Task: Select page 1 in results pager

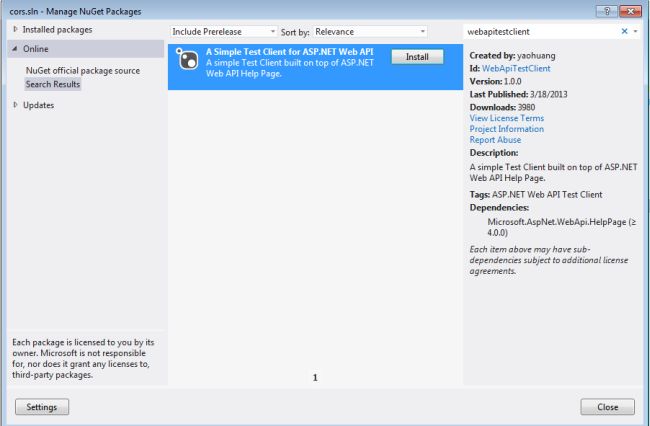Action: (x=315, y=378)
